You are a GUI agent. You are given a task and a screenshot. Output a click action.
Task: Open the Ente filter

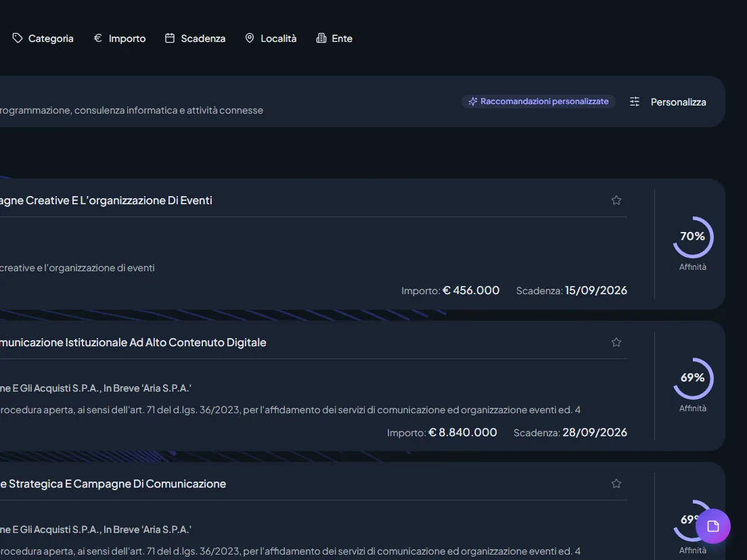coord(334,39)
